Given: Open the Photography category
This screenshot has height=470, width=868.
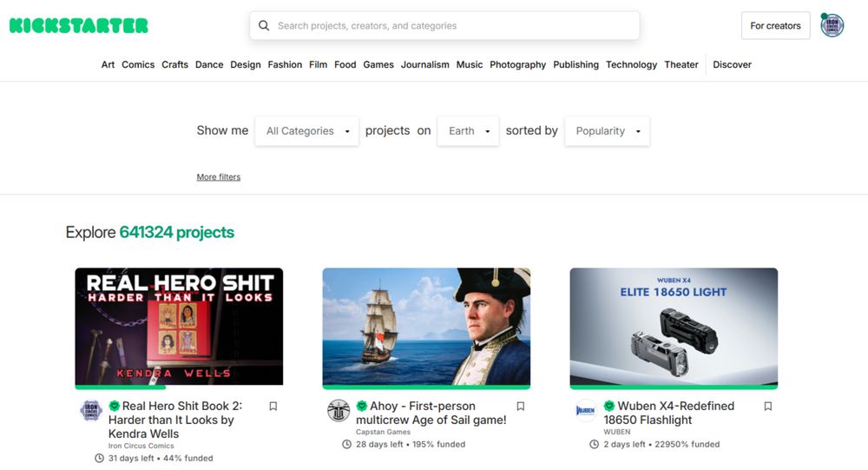Looking at the screenshot, I should pos(517,65).
